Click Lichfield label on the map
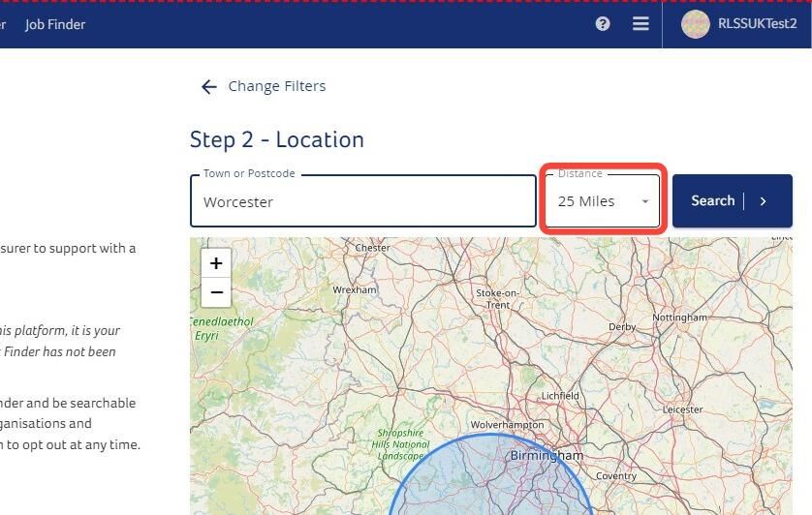The image size is (812, 515). point(560,395)
